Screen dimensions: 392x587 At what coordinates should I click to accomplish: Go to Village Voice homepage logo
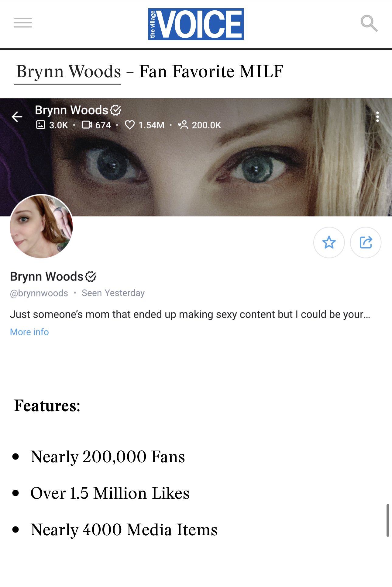(x=196, y=24)
